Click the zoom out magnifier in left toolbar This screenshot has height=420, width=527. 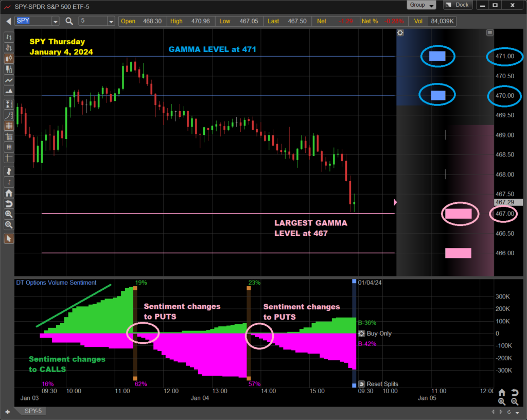[x=9, y=225]
